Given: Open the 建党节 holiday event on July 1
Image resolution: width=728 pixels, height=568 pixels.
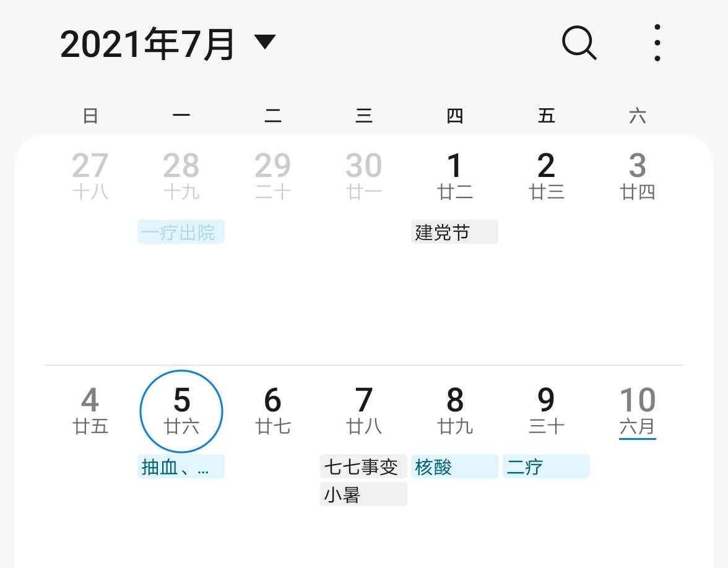Looking at the screenshot, I should click(x=454, y=232).
